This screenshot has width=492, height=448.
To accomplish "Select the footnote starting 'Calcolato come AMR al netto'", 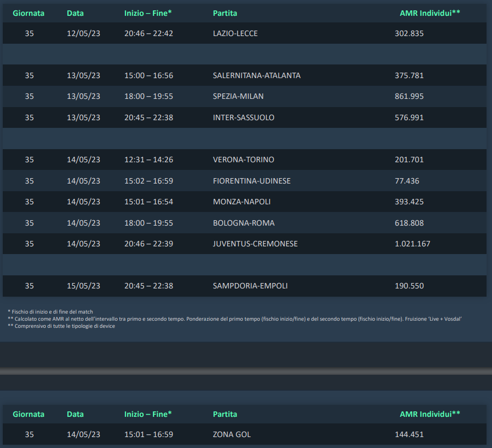I will [235, 319].
